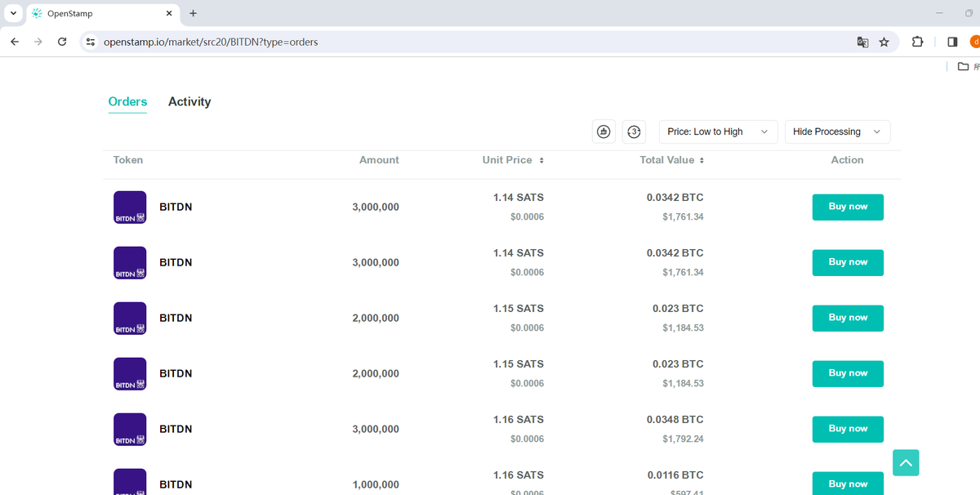Image resolution: width=980 pixels, height=495 pixels.
Task: Reload the OpenStamp page
Action: 62,42
